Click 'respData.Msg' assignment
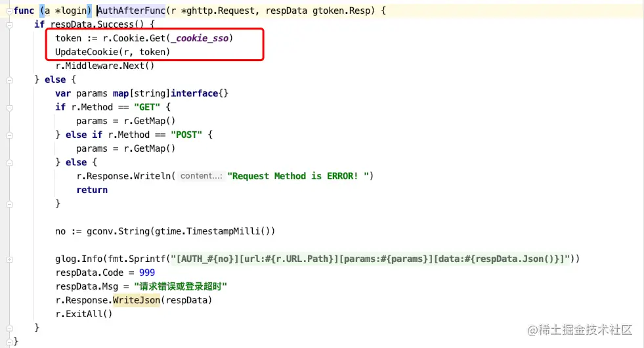644x348 pixels. click(87, 286)
